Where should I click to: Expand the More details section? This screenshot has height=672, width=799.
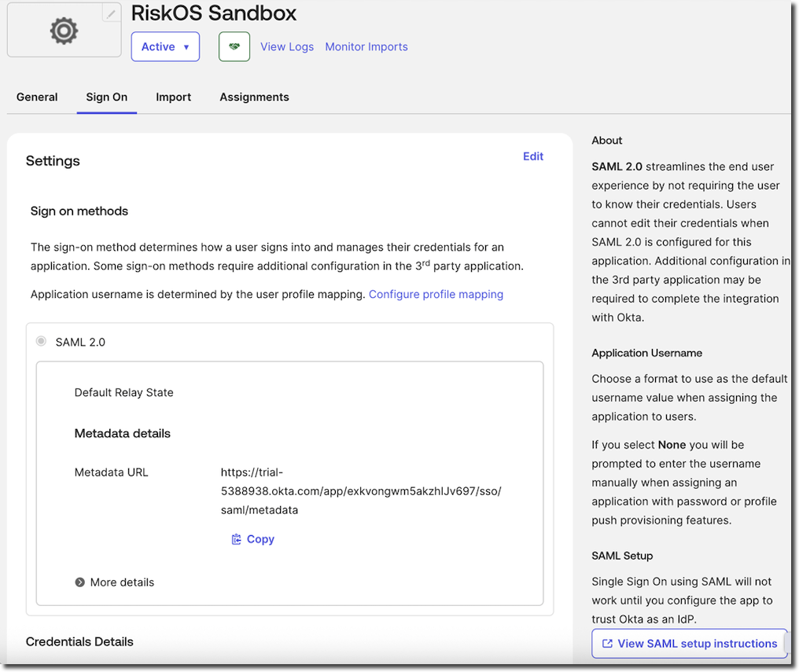click(x=115, y=582)
